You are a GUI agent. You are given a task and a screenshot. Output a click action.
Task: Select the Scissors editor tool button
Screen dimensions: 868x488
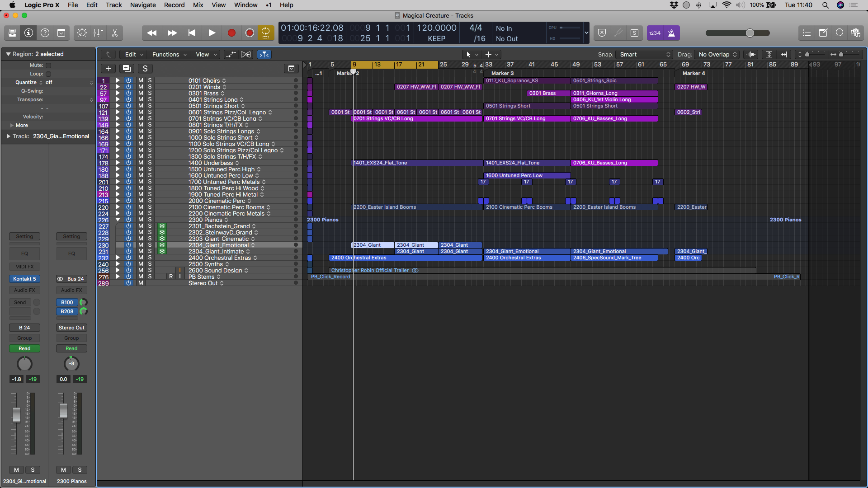pyautogui.click(x=115, y=33)
